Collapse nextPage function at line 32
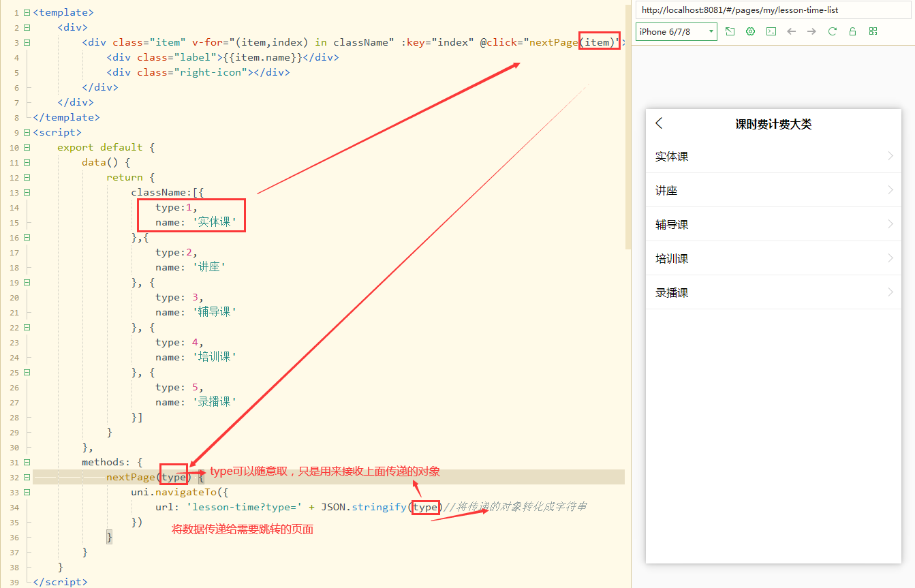The width and height of the screenshot is (915, 588). coord(27,477)
